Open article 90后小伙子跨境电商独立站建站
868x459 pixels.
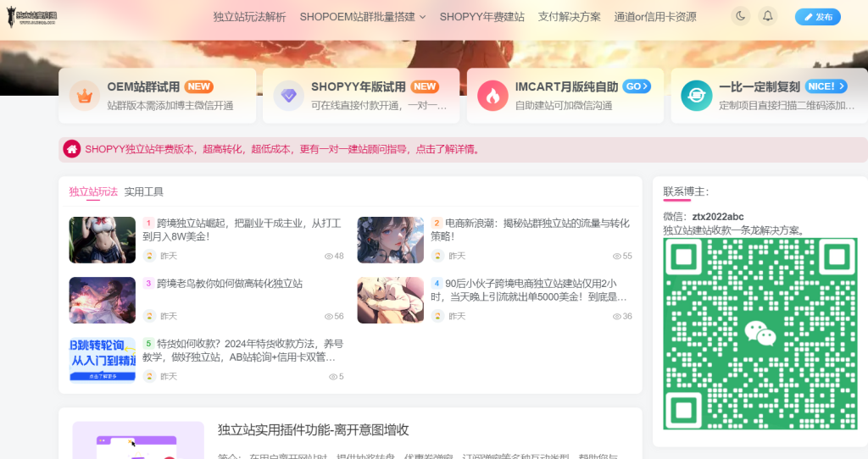pyautogui.click(x=529, y=290)
